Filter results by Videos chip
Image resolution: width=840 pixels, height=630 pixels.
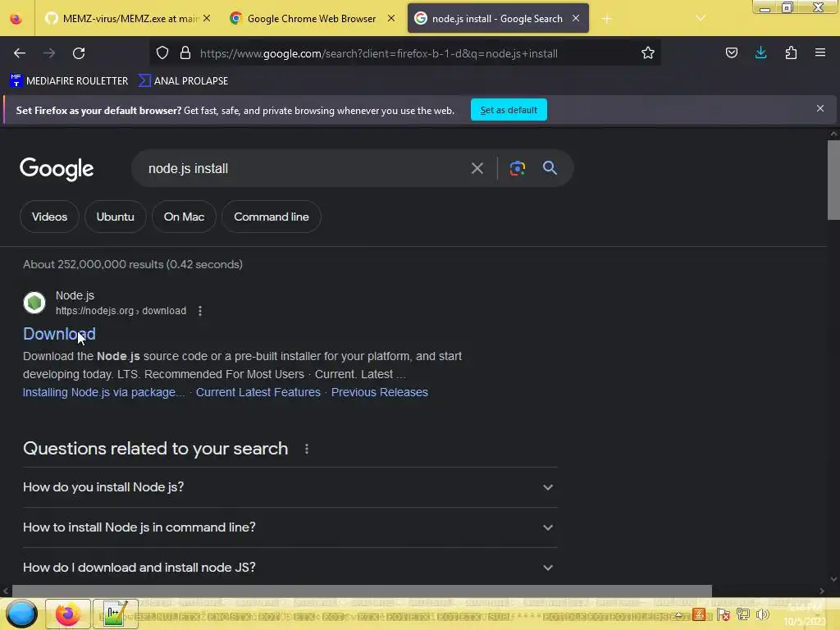pyautogui.click(x=49, y=217)
